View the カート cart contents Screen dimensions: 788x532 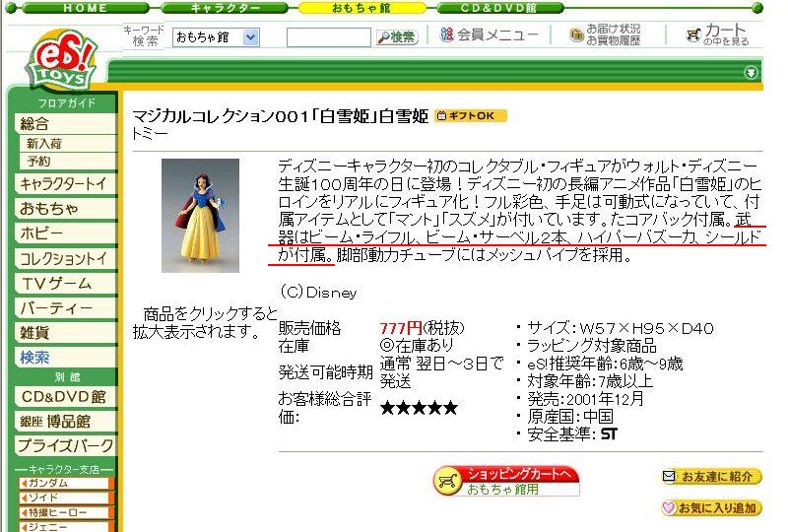718,34
